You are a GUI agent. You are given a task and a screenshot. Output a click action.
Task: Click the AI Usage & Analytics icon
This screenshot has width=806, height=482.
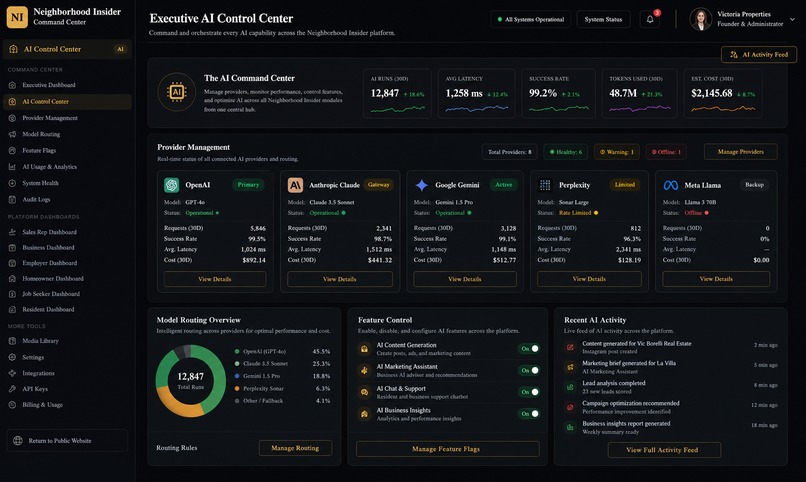[12, 166]
